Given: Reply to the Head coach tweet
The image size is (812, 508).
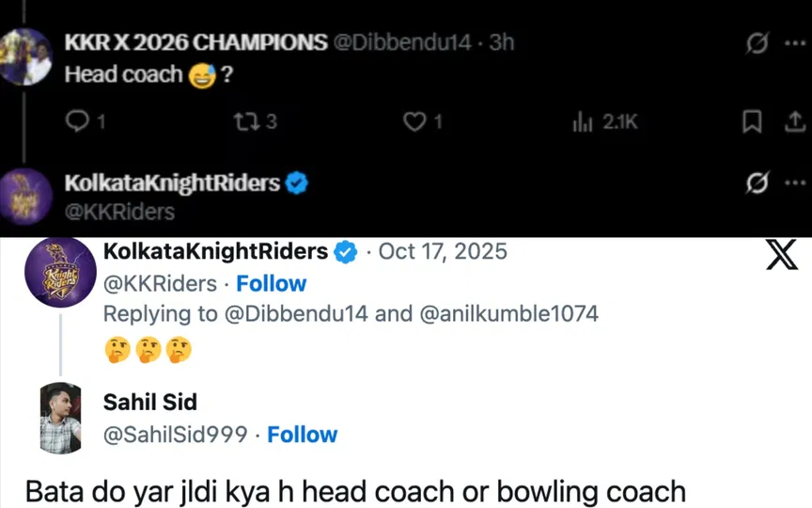Looking at the screenshot, I should [79, 121].
